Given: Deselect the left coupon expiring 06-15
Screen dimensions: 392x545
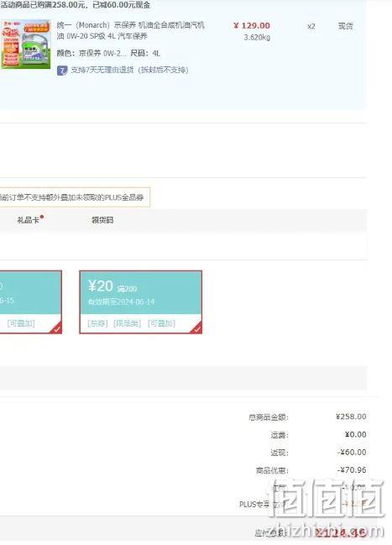Looking at the screenshot, I should point(30,302).
